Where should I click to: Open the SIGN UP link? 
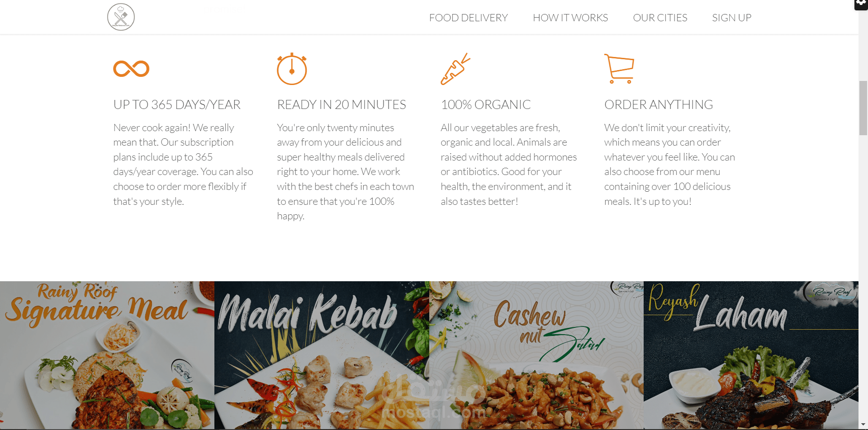click(731, 18)
